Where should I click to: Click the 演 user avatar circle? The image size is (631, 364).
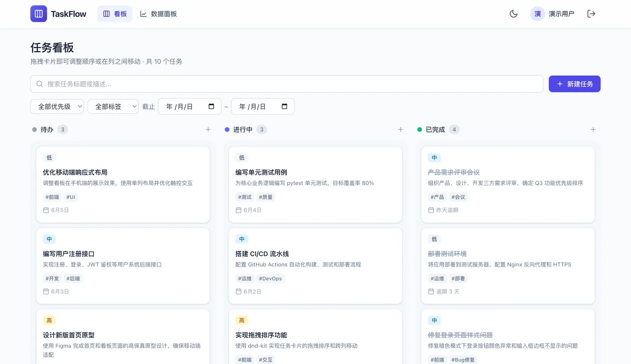pyautogui.click(x=538, y=14)
